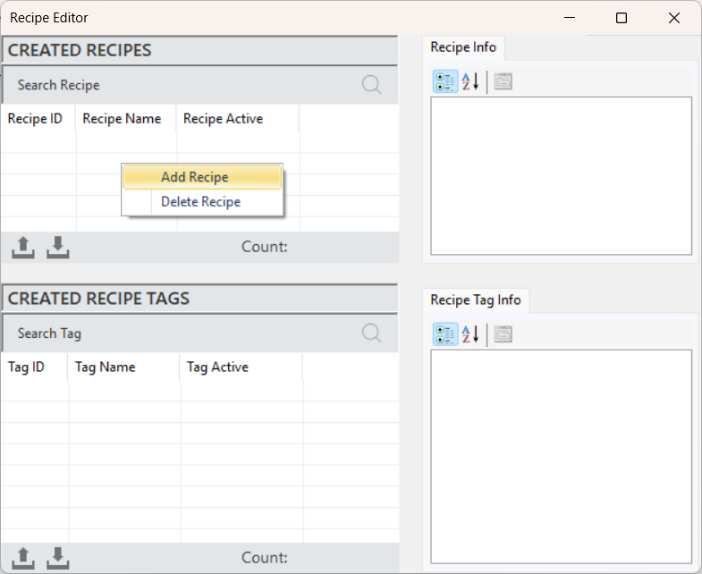This screenshot has width=702, height=574.
Task: Toggle Categorized view in Recipe Info
Action: [x=445, y=81]
